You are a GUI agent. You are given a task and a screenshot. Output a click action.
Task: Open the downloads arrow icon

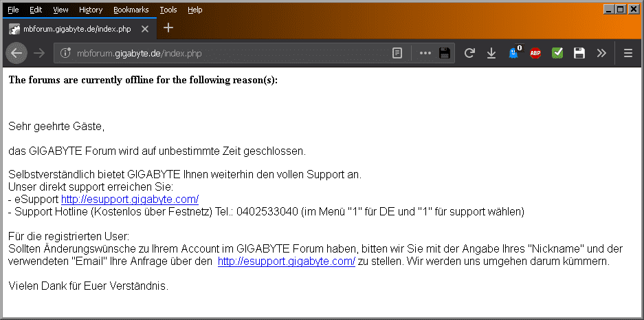[x=491, y=53]
